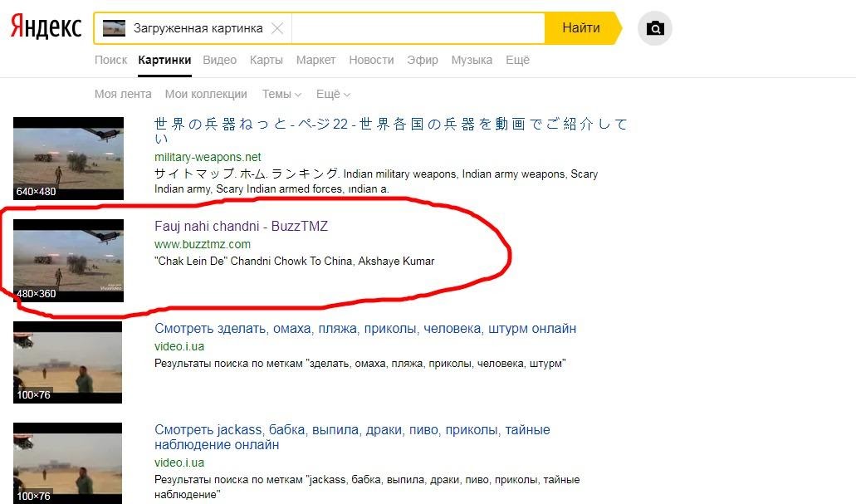Visit video.i.ua URL under зделать result
The image size is (856, 504).
pyautogui.click(x=179, y=346)
